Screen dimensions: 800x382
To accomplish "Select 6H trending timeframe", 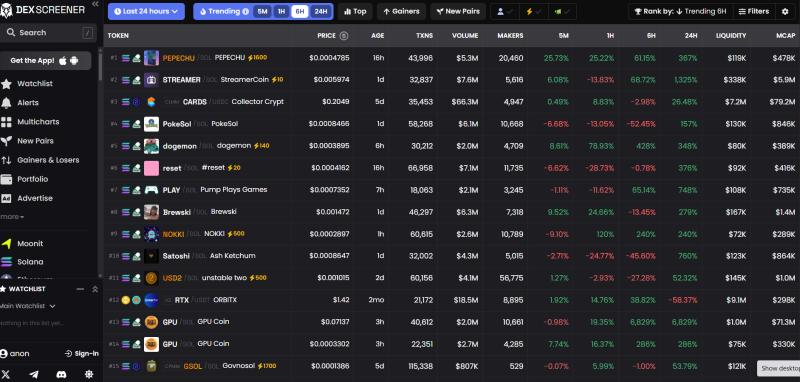I will [300, 11].
